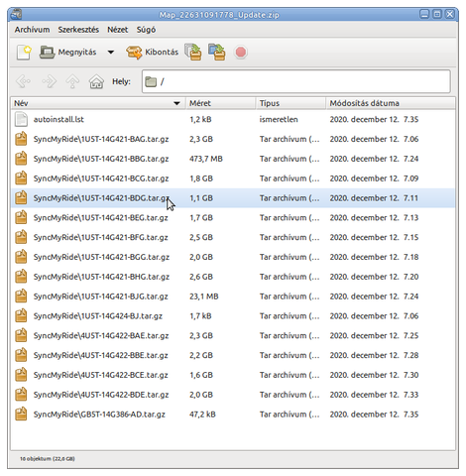Click file name SyncMyRide\1U5T-14G421-BCG.tar.gz
This screenshot has height=476, width=466.
pyautogui.click(x=101, y=178)
